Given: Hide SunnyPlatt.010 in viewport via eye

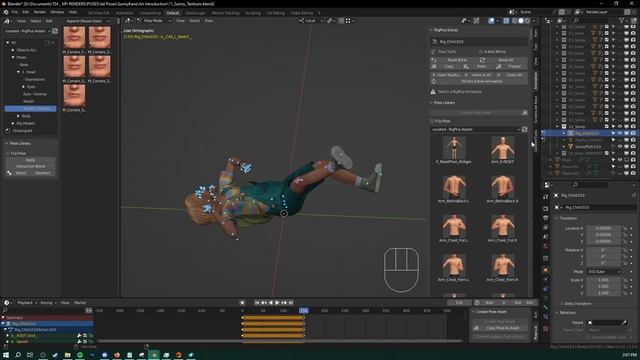Looking at the screenshot, I should click(x=620, y=146).
